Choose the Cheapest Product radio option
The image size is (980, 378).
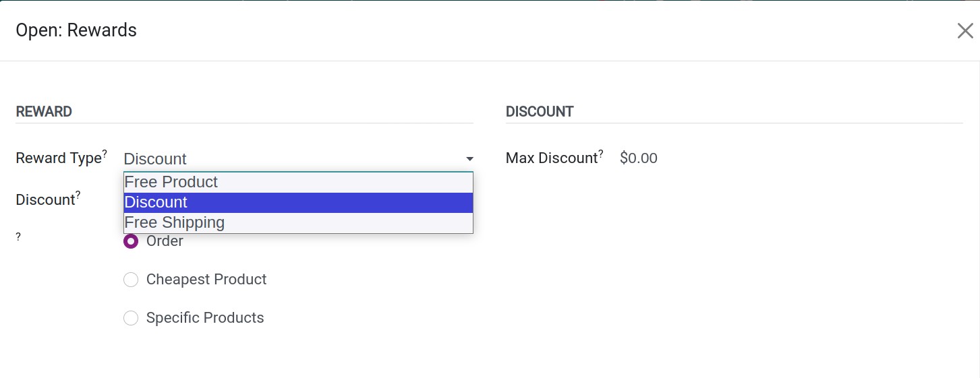(131, 280)
